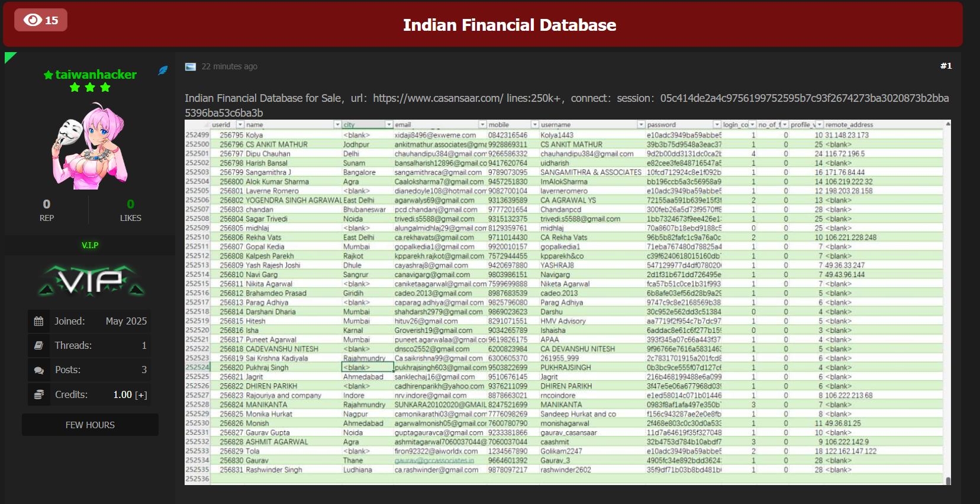Open the city column filter dropdown
This screenshot has width=980, height=504.
pyautogui.click(x=389, y=124)
